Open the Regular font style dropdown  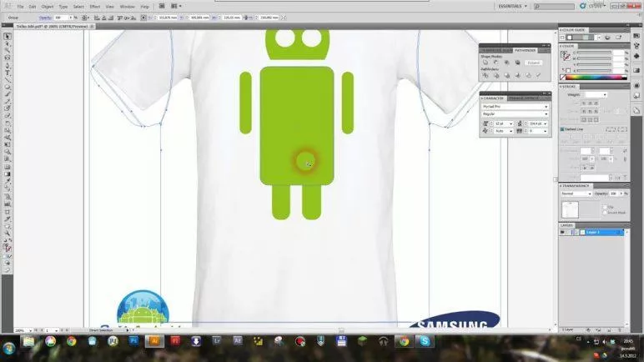tap(515, 113)
